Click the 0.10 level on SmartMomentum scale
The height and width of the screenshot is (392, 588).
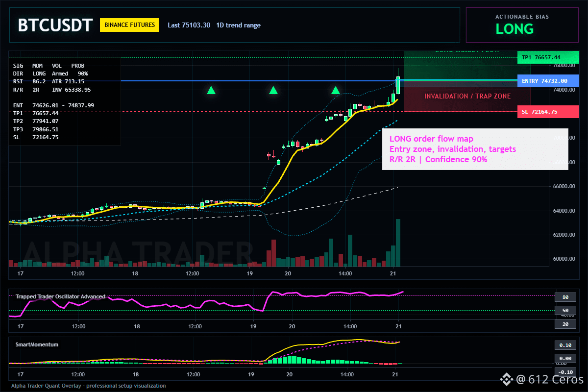[x=565, y=345]
